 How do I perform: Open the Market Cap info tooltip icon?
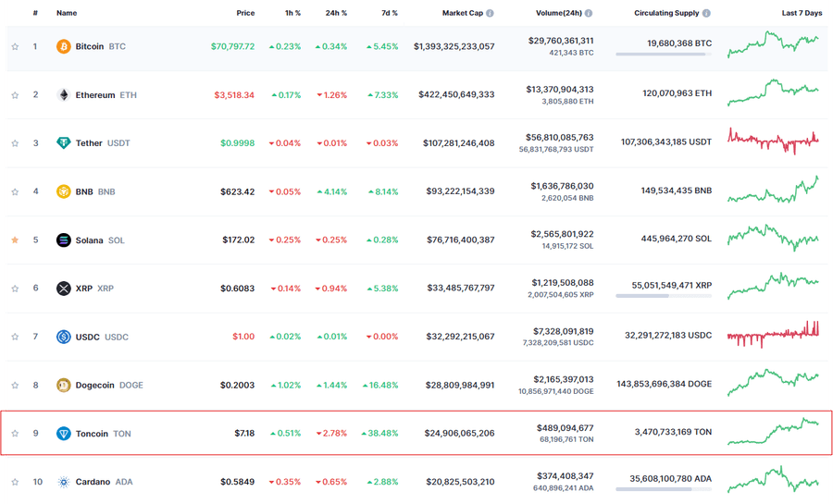pyautogui.click(x=491, y=14)
